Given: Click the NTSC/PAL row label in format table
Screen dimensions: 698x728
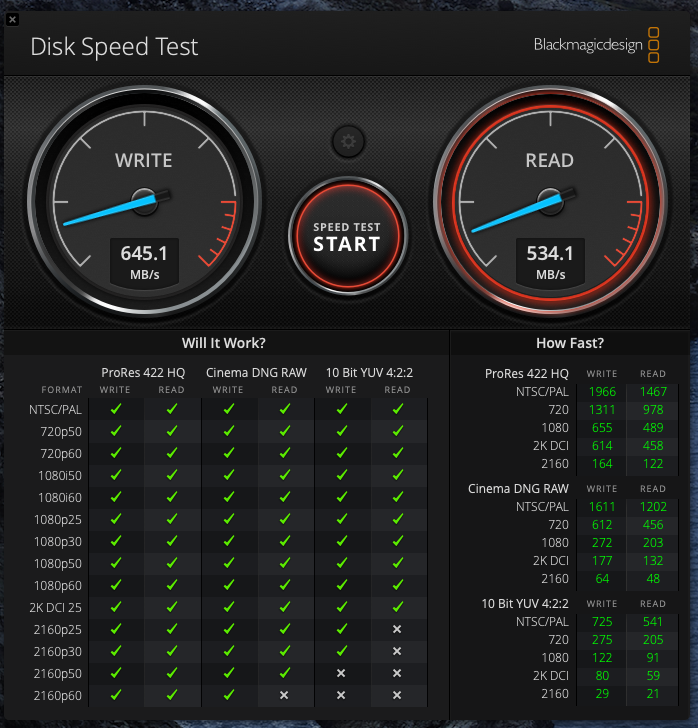Looking at the screenshot, I should click(55, 410).
